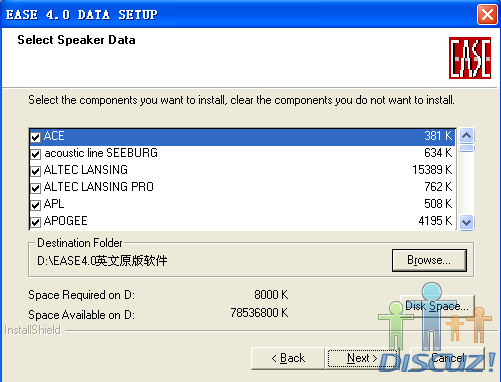
Task: Click the Disk Space button
Action: point(437,306)
